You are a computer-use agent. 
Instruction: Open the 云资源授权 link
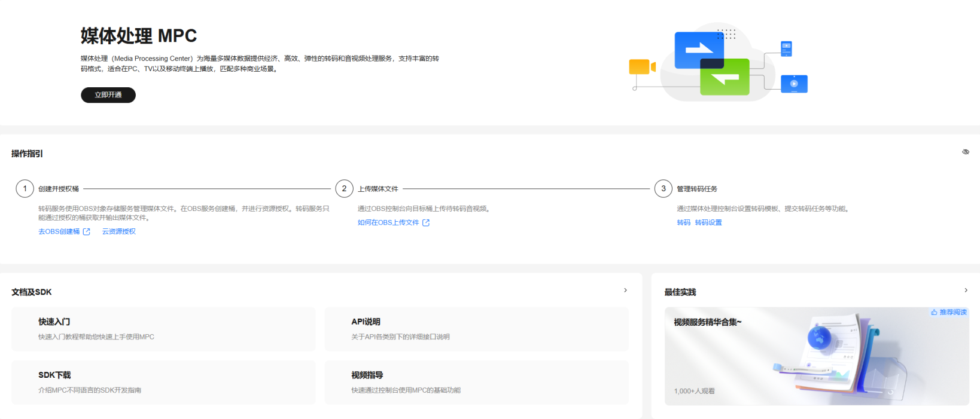click(119, 231)
